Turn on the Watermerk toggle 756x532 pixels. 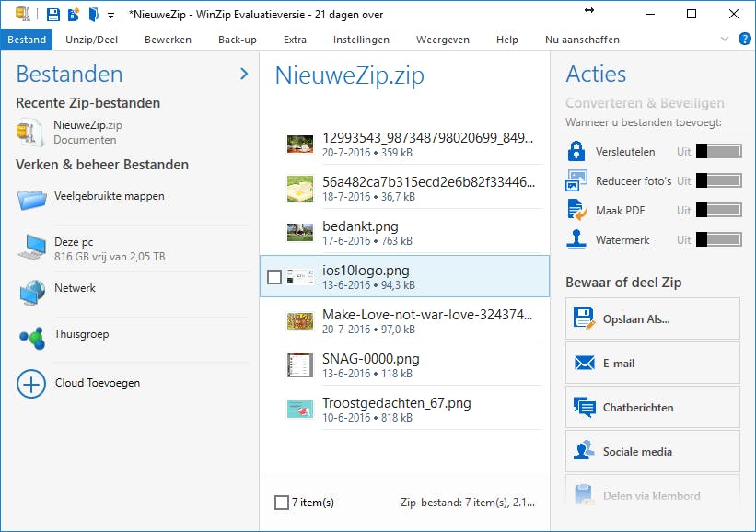pyautogui.click(x=718, y=240)
